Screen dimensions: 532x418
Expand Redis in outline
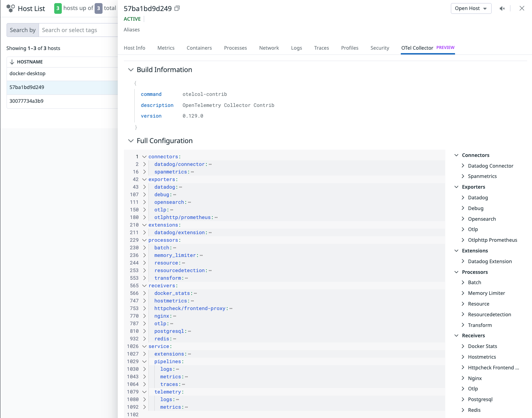[463, 410]
